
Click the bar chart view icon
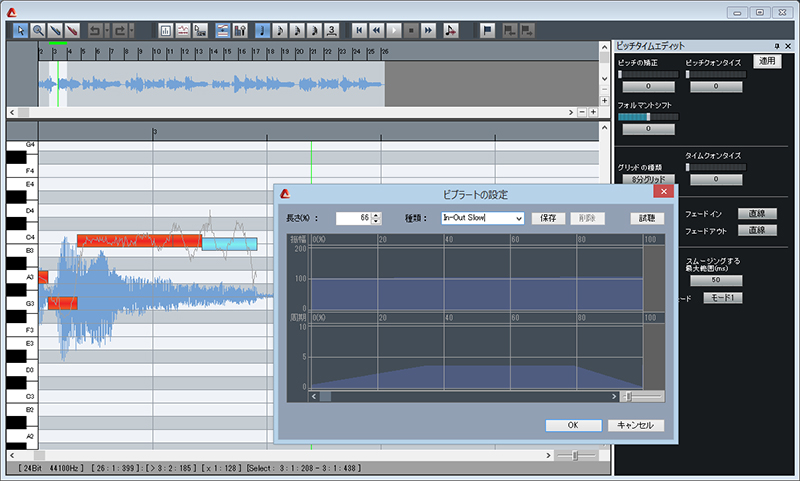pyautogui.click(x=165, y=31)
